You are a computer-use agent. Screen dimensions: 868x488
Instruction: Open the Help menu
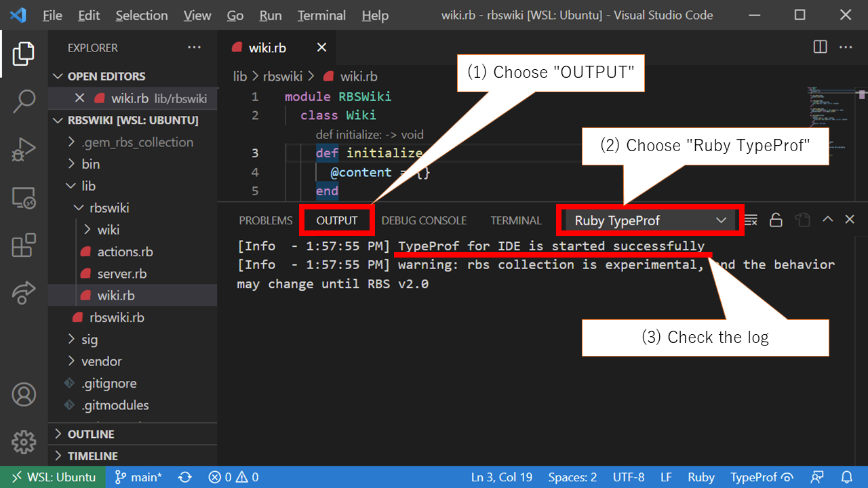tap(375, 15)
